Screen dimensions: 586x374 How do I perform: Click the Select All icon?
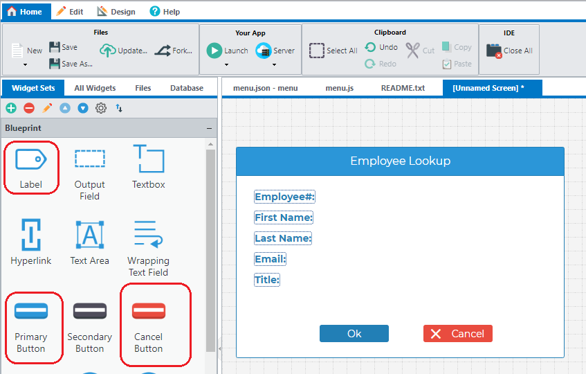click(317, 50)
